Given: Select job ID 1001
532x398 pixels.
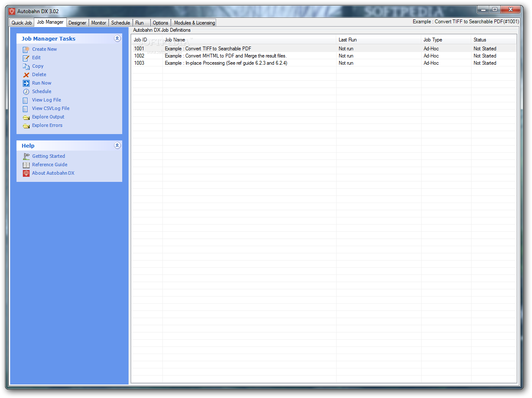Looking at the screenshot, I should point(139,49).
